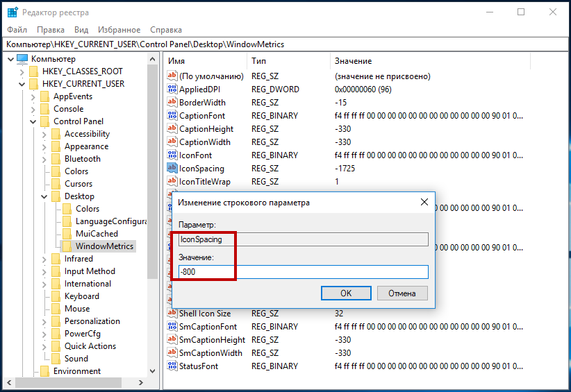Viewport: 571px width, 392px height.
Task: Click the Shell Icon Size string icon
Action: tap(172, 313)
